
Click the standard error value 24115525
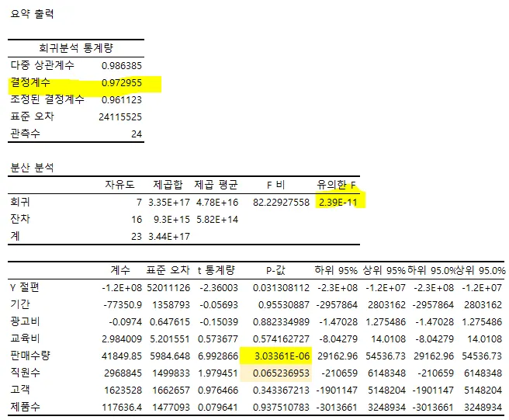tap(120, 117)
